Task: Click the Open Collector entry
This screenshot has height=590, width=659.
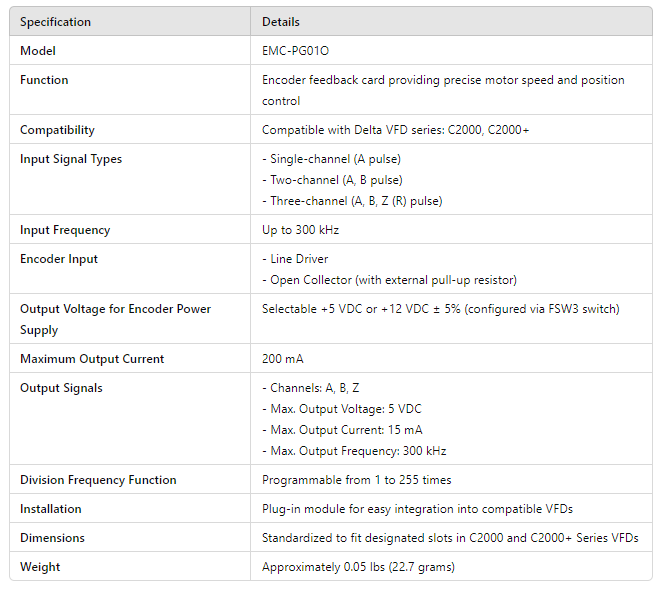Action: point(389,280)
